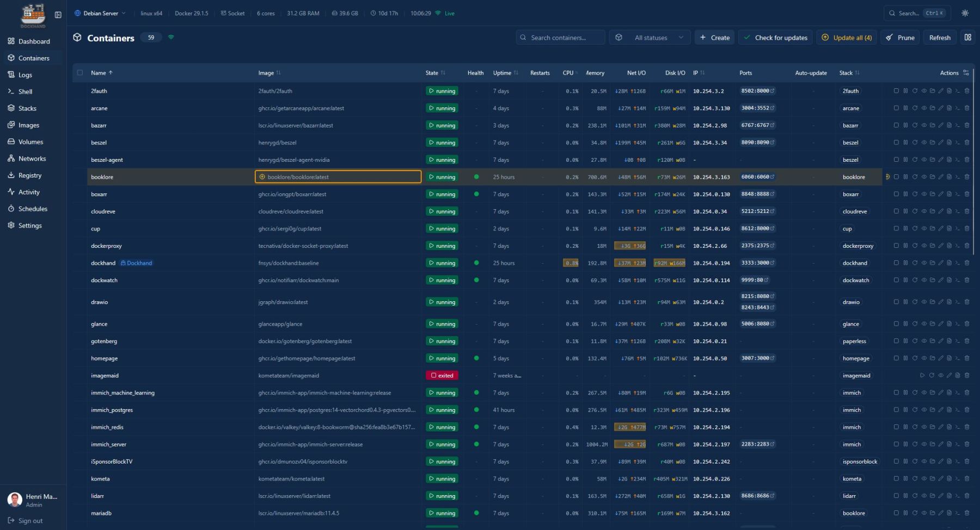Open the column settings next to Actions
980x530 pixels.
(x=966, y=72)
